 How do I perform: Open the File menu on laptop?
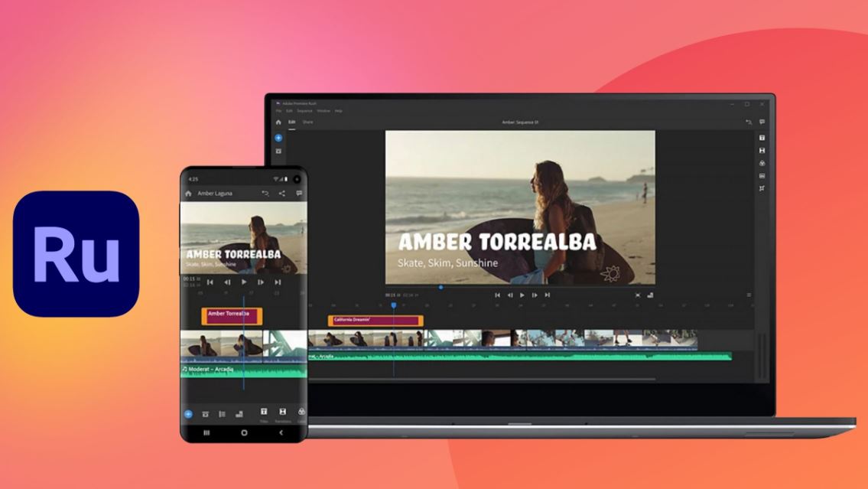point(279,111)
